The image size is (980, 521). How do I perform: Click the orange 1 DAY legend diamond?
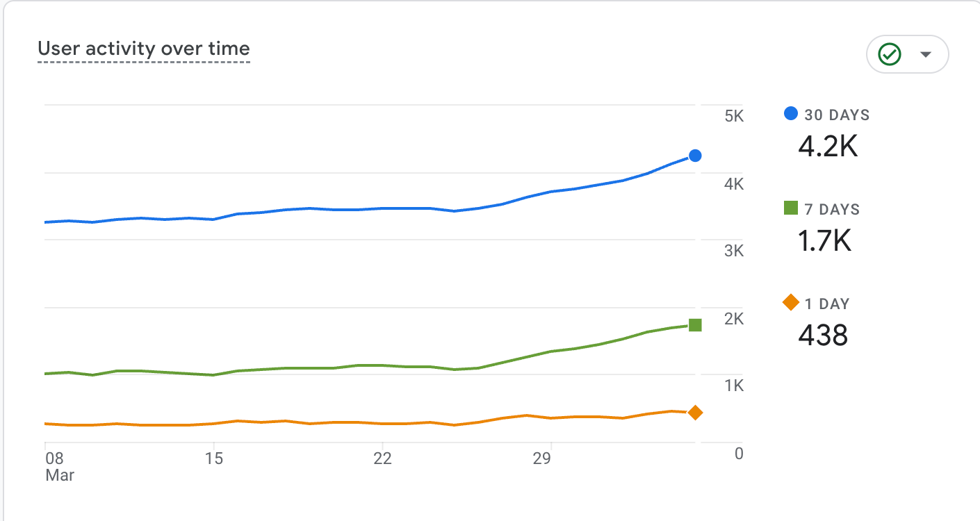tap(791, 302)
